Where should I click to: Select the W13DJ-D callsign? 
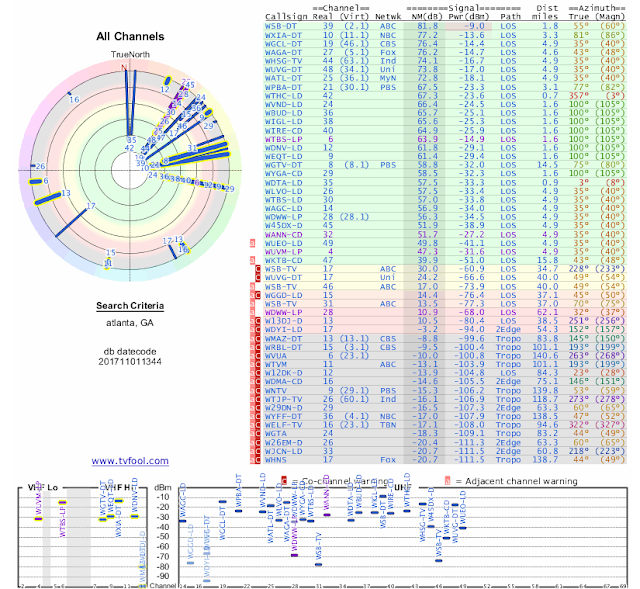[283, 321]
